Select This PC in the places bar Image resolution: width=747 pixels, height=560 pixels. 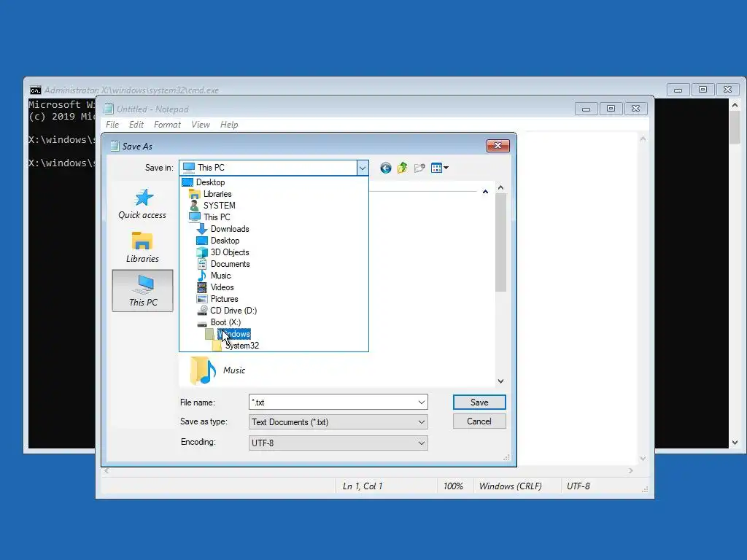coord(142,291)
